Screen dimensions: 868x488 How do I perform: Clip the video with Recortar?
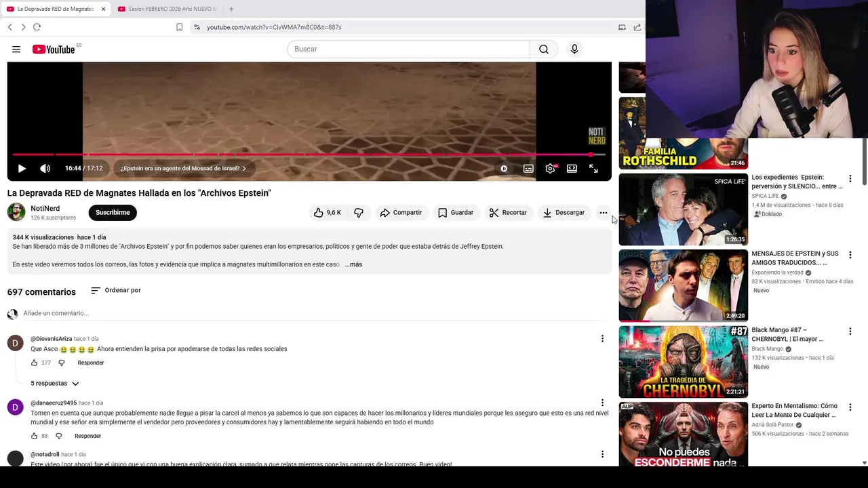508,213
